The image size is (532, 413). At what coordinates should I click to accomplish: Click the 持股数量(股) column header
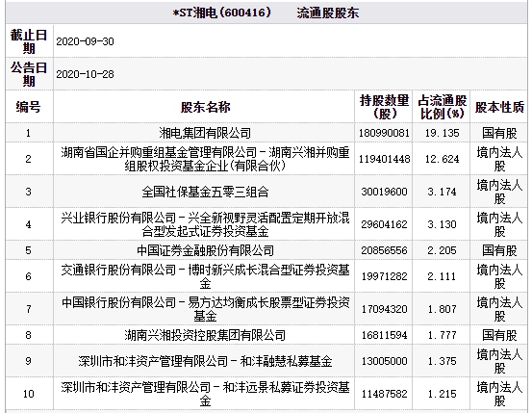[384, 107]
